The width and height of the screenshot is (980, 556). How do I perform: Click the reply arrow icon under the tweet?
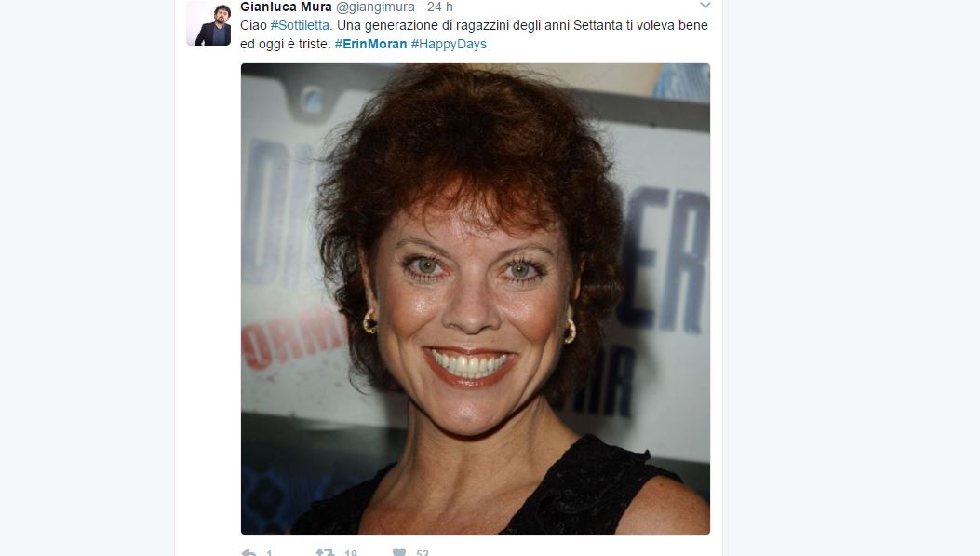[x=248, y=552]
